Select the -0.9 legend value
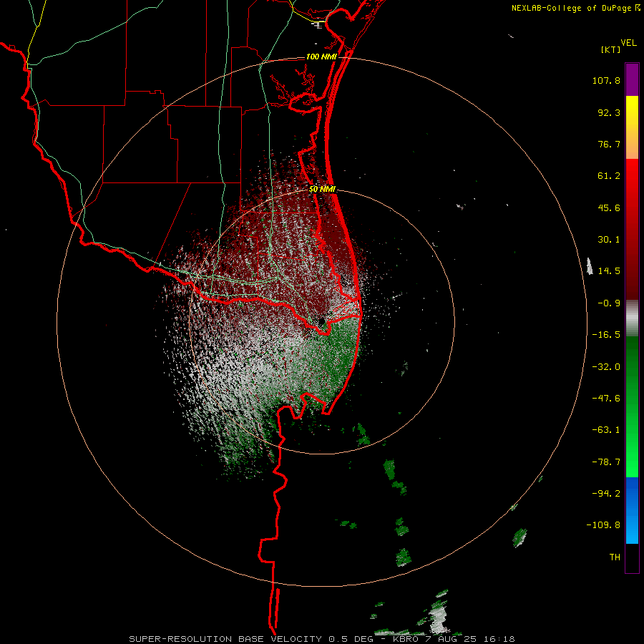The height and width of the screenshot is (644, 644). [609, 303]
